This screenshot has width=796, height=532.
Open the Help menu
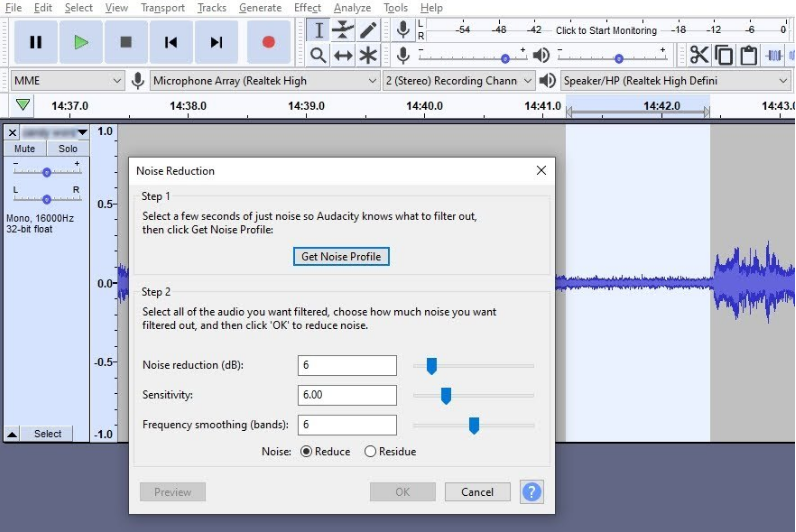[432, 8]
